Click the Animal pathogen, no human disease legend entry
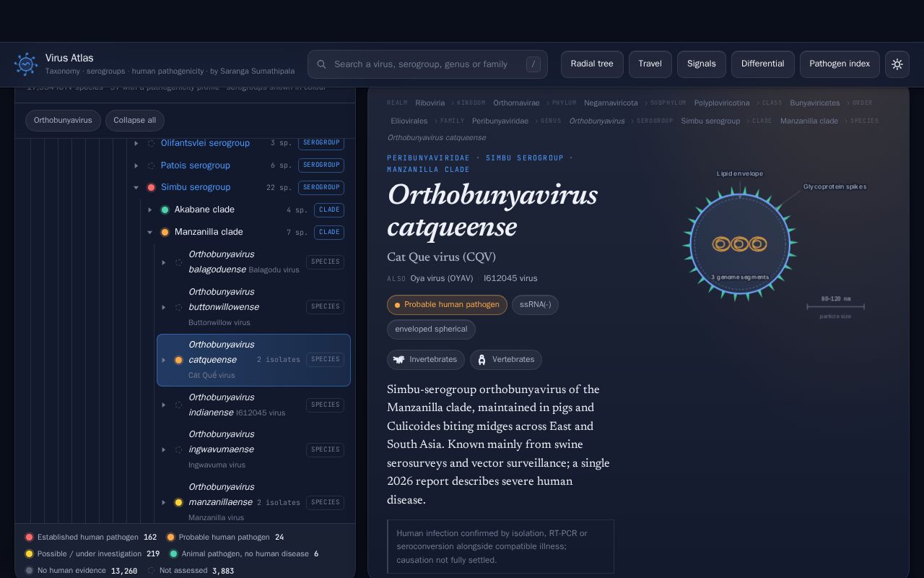The height and width of the screenshot is (578, 924). coord(244,554)
